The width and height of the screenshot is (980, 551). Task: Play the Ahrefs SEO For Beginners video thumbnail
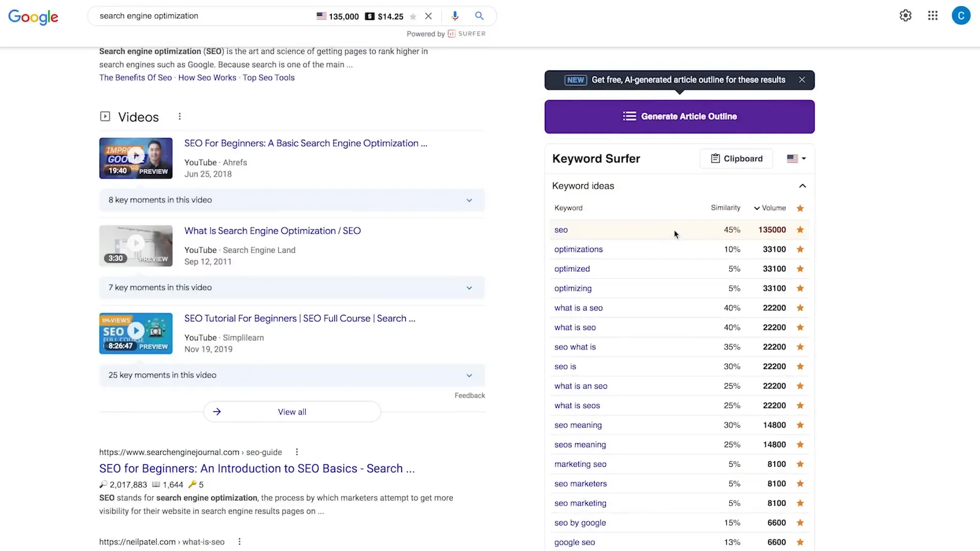click(136, 158)
